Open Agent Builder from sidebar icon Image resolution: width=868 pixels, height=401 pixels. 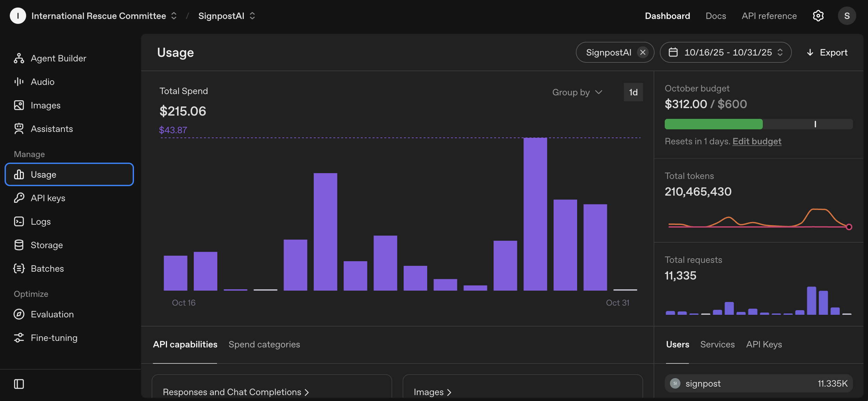click(19, 58)
